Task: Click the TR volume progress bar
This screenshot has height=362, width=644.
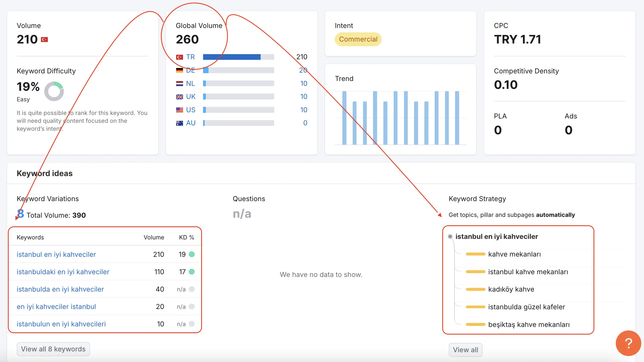Action: 239,57
